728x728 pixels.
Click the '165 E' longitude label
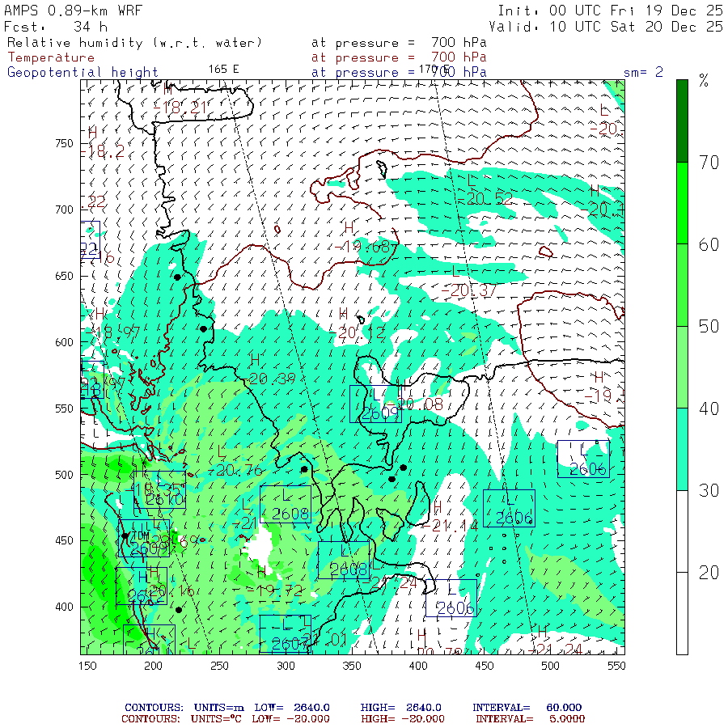(223, 70)
